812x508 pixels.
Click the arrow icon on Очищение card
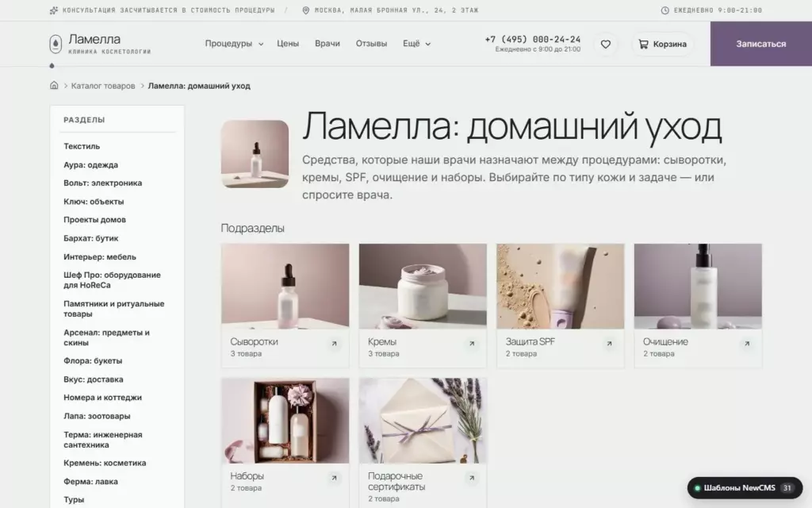747,343
